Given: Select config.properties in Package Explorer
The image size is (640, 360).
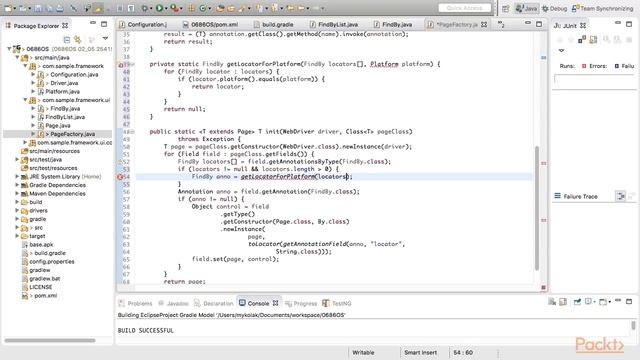Looking at the screenshot, I should pos(51,262).
